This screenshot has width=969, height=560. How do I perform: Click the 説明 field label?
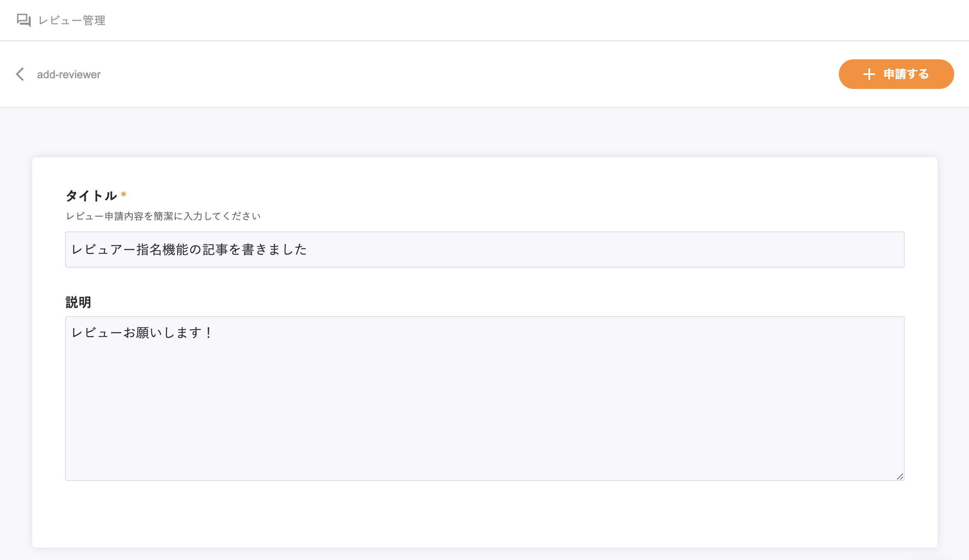(x=78, y=302)
